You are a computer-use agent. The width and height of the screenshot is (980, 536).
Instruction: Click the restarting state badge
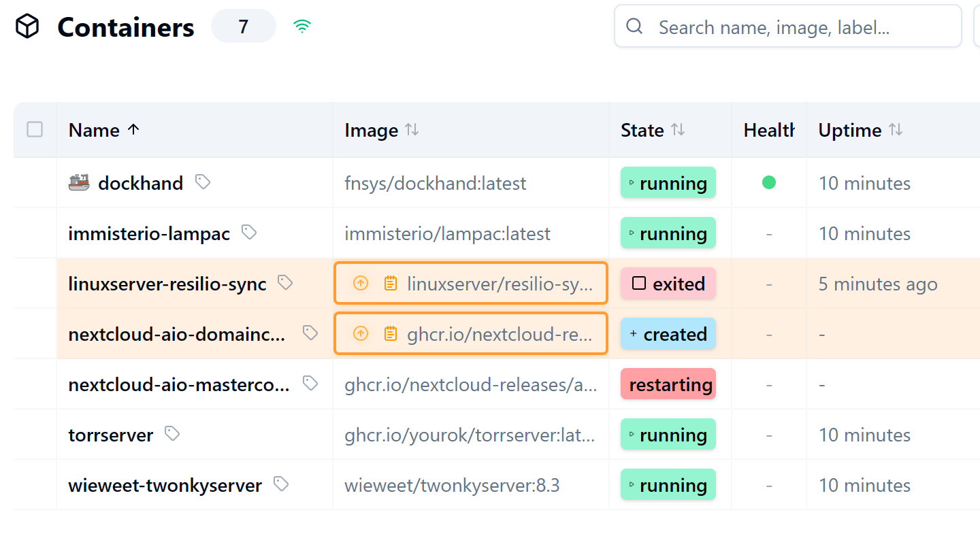point(668,384)
